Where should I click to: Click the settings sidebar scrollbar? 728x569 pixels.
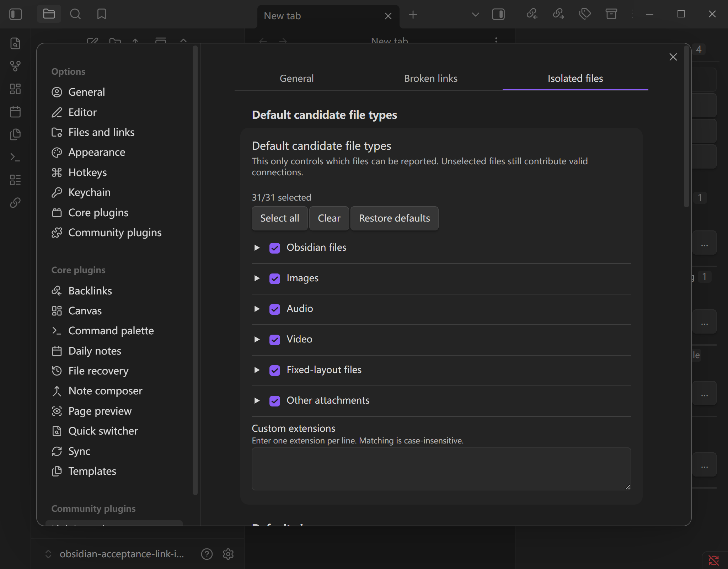coord(195,270)
